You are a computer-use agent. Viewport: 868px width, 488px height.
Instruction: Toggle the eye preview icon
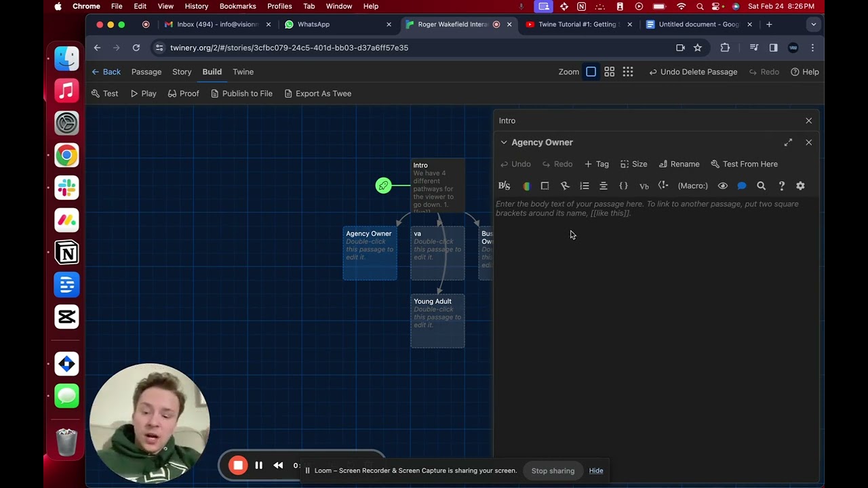click(723, 186)
